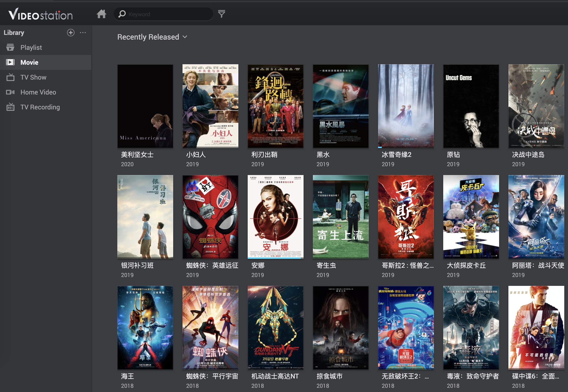Open the 蜘蛛侠：英雄远征 poster
568x392 pixels.
[x=210, y=217]
